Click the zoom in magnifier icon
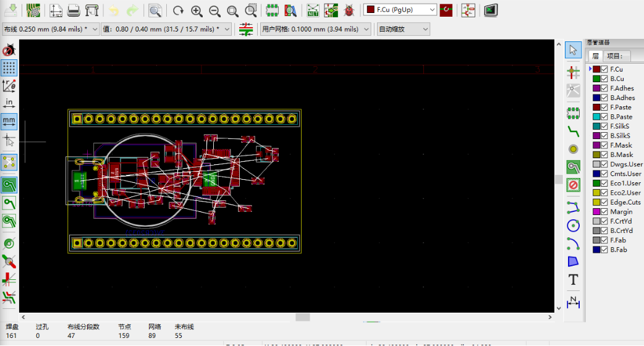Image resolution: width=644 pixels, height=346 pixels. (x=197, y=11)
